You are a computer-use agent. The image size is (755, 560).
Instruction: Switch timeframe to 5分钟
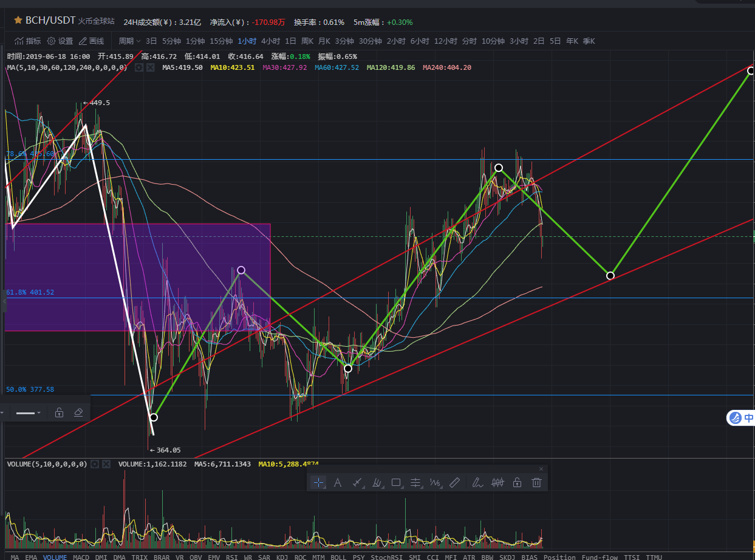(171, 41)
